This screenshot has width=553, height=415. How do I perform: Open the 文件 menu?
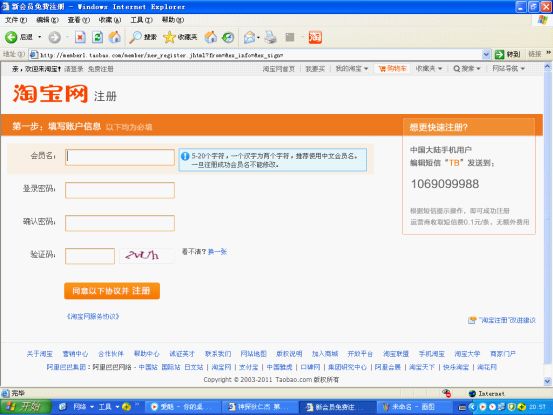[16, 20]
